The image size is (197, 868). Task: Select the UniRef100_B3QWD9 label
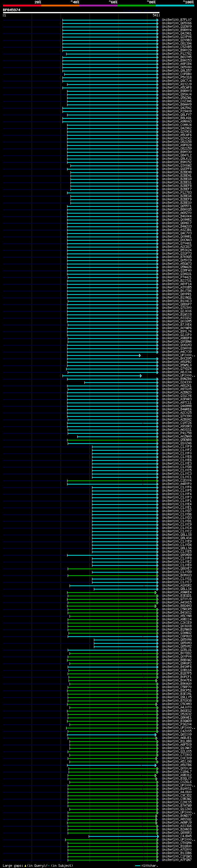tap(176, 721)
